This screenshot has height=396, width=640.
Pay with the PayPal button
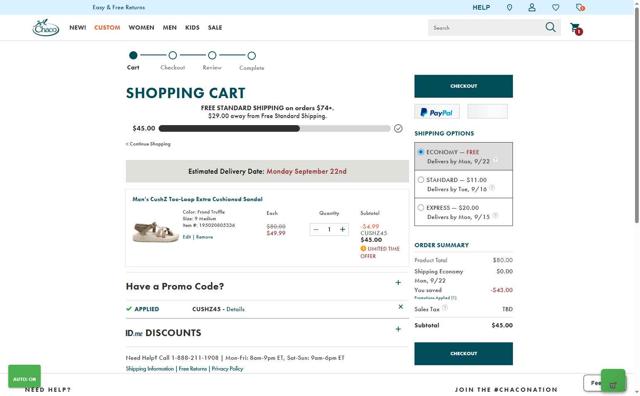(437, 112)
